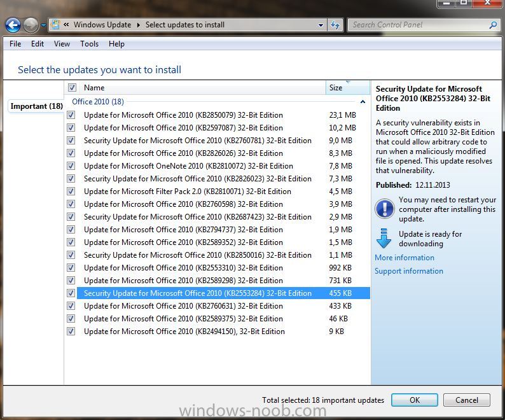Click the grey Forward arrow button
505x420 pixels.
pyautogui.click(x=31, y=25)
